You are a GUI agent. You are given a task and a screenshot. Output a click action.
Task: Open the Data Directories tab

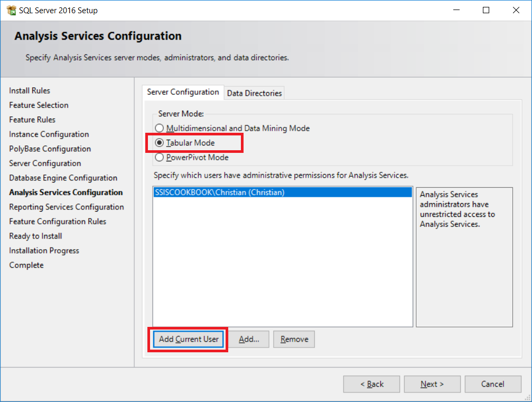[x=254, y=93]
